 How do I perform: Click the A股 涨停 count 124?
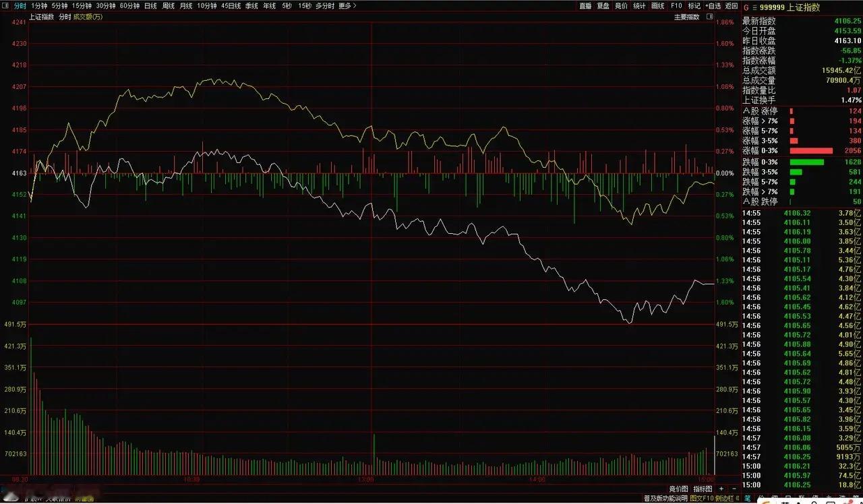tap(855, 111)
